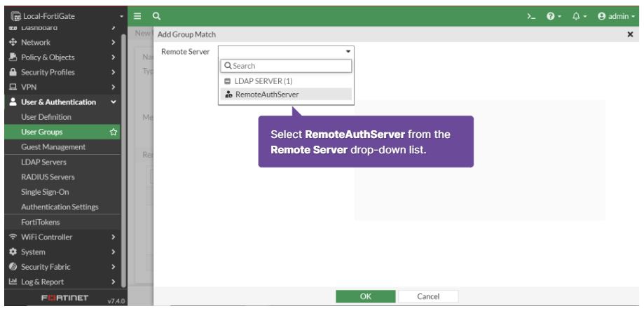Click the Fortinet logo in sidebar footer
Screen dimensions: 644x311
click(65, 298)
